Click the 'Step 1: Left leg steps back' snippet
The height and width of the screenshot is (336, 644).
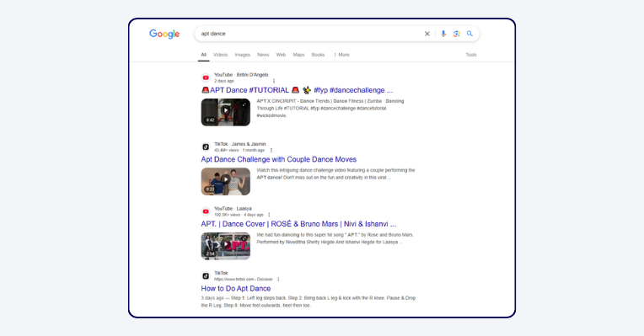pos(308,301)
